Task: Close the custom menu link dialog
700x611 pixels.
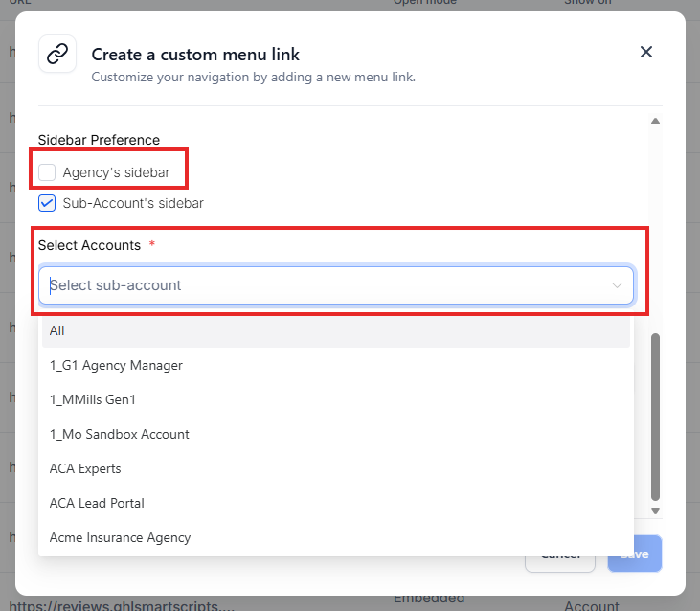Action: tap(646, 52)
